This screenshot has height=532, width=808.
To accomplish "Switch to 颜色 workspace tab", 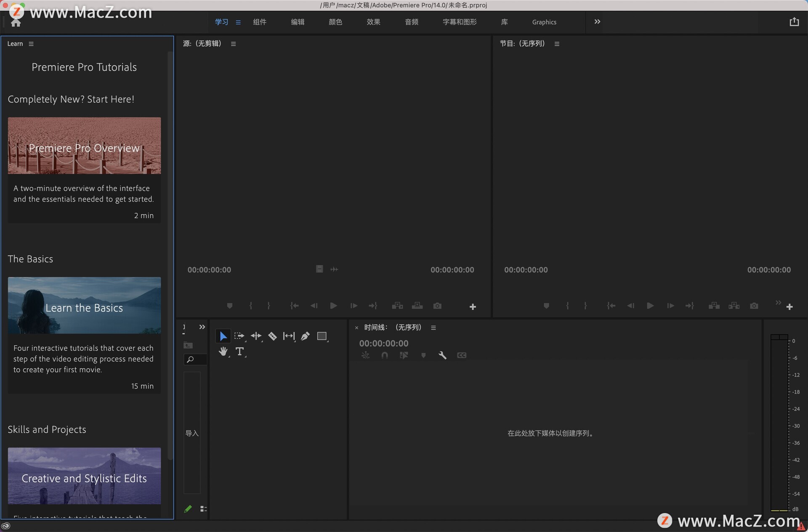I will coord(335,22).
